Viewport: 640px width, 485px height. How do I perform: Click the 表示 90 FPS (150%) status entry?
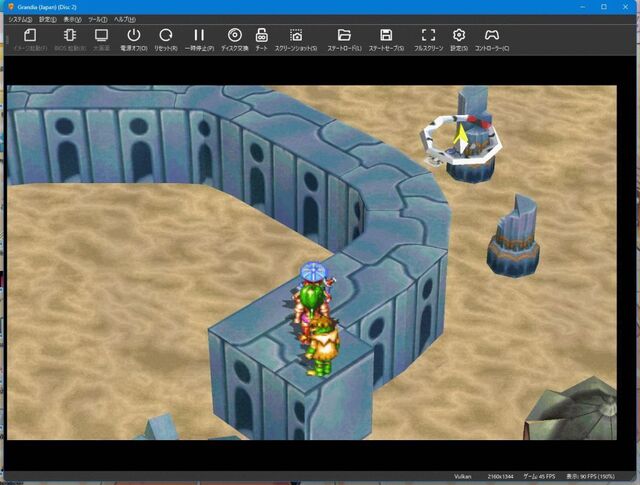coord(590,476)
